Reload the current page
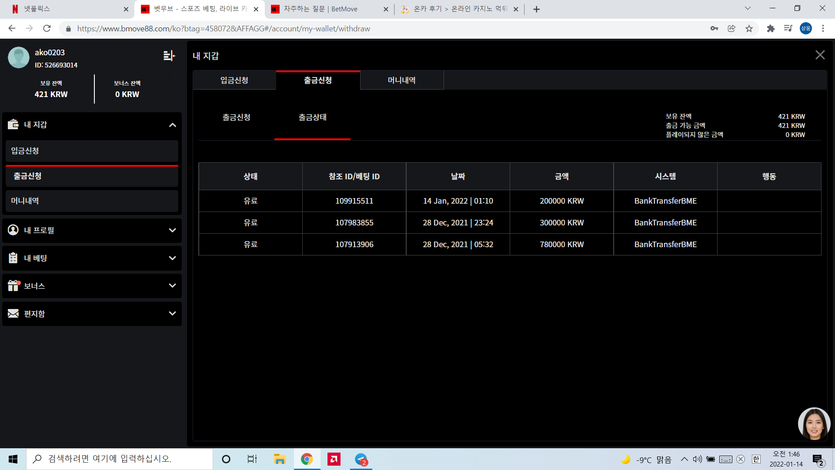The width and height of the screenshot is (835, 470). click(47, 29)
